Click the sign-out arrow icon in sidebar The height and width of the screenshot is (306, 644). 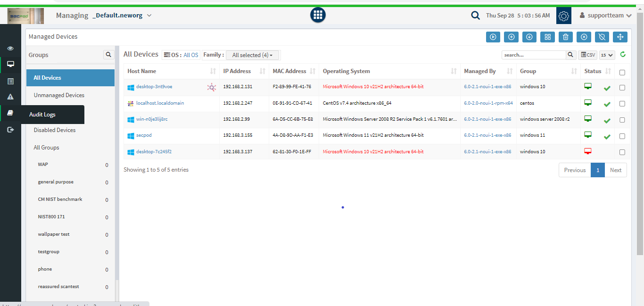[10, 130]
